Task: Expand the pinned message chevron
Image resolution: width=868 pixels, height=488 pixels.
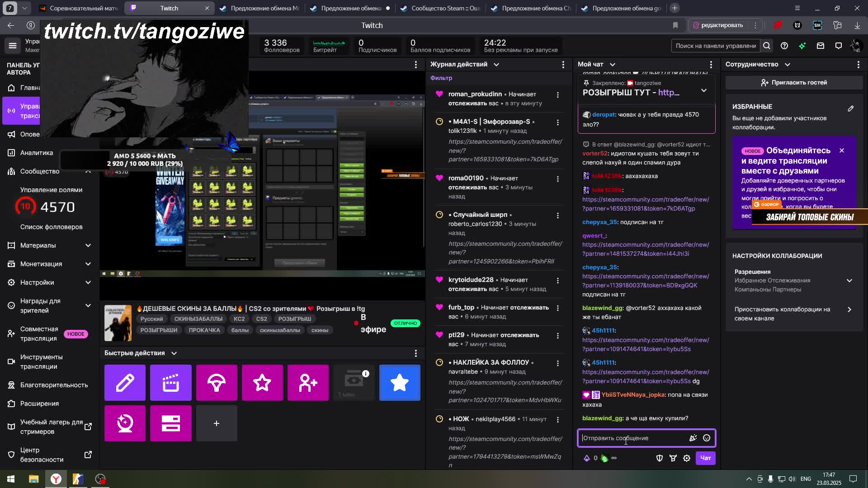Action: (x=704, y=90)
